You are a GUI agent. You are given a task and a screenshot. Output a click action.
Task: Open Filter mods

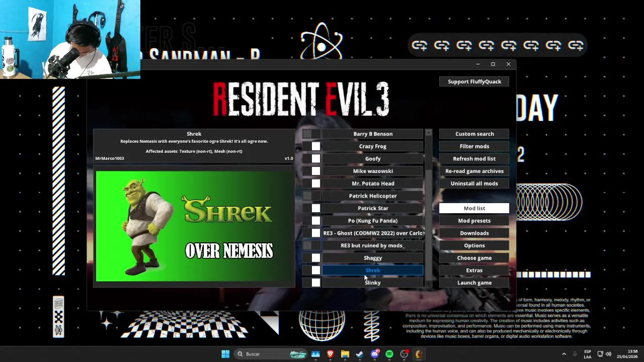point(474,146)
